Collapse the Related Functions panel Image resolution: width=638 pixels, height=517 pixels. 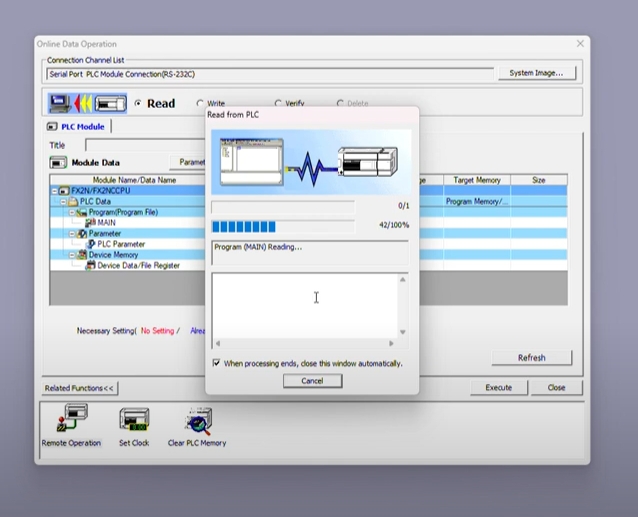pos(79,388)
